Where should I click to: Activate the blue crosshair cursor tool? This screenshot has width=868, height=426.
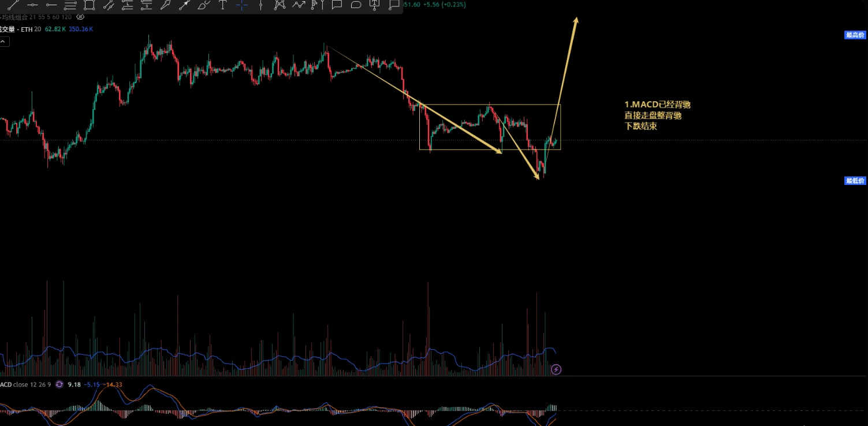[x=241, y=5]
